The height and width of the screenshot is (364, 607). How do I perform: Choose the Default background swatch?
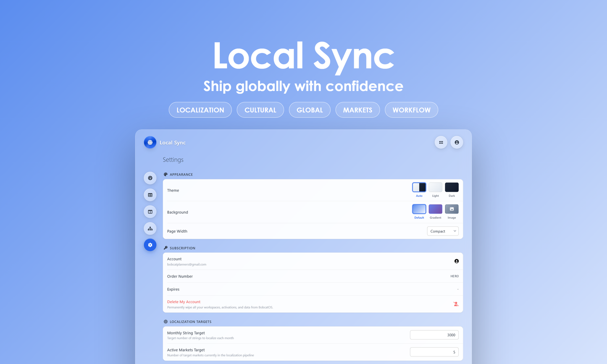pos(419,209)
